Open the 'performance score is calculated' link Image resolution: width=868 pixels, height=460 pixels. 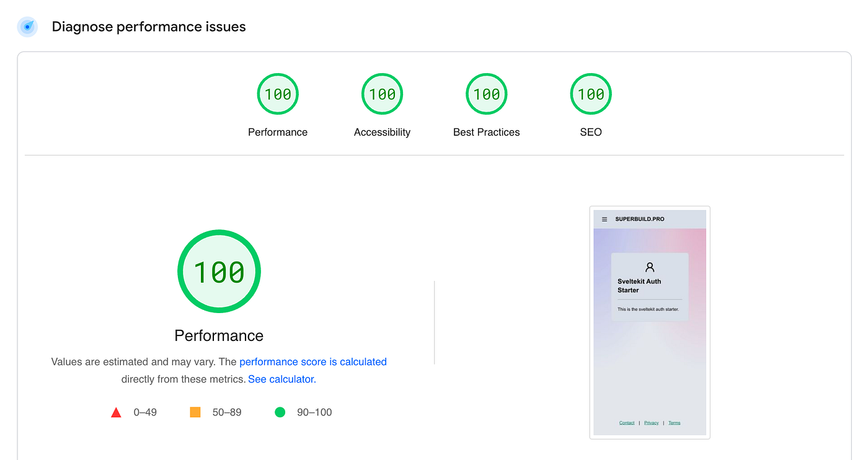(x=313, y=361)
